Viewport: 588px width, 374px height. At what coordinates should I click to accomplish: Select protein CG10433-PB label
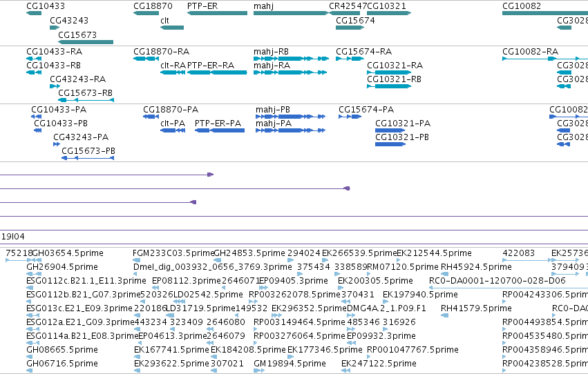click(x=61, y=123)
